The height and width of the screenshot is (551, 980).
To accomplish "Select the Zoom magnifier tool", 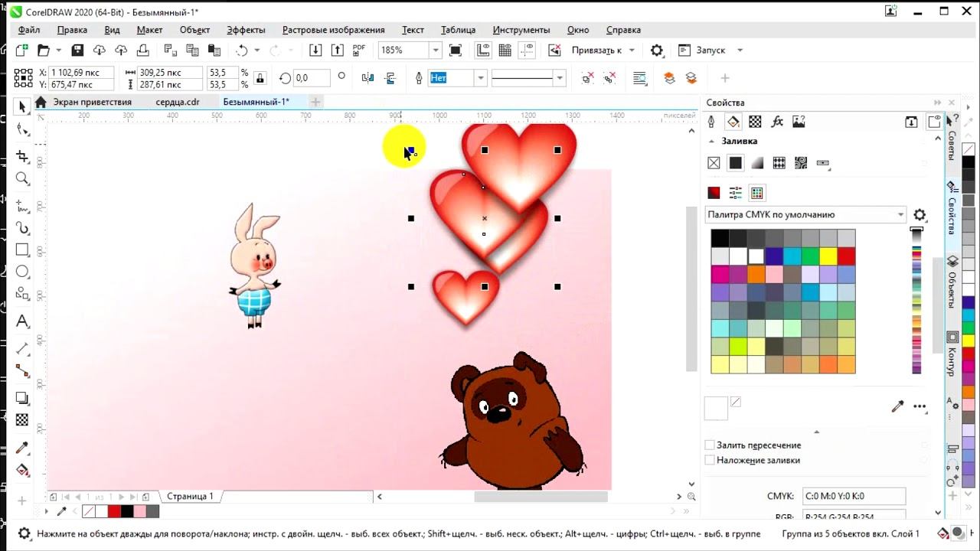I will click(x=22, y=179).
